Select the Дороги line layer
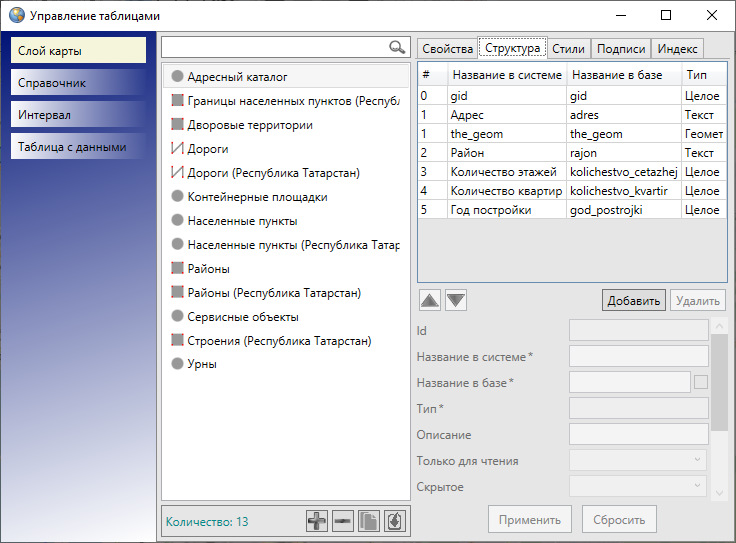The height and width of the screenshot is (543, 736). [208, 149]
